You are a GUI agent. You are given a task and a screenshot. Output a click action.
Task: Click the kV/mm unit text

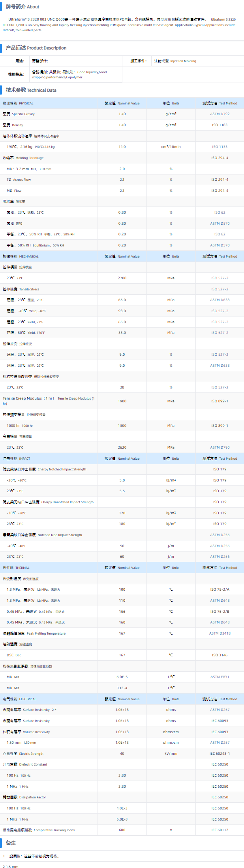coord(171,754)
